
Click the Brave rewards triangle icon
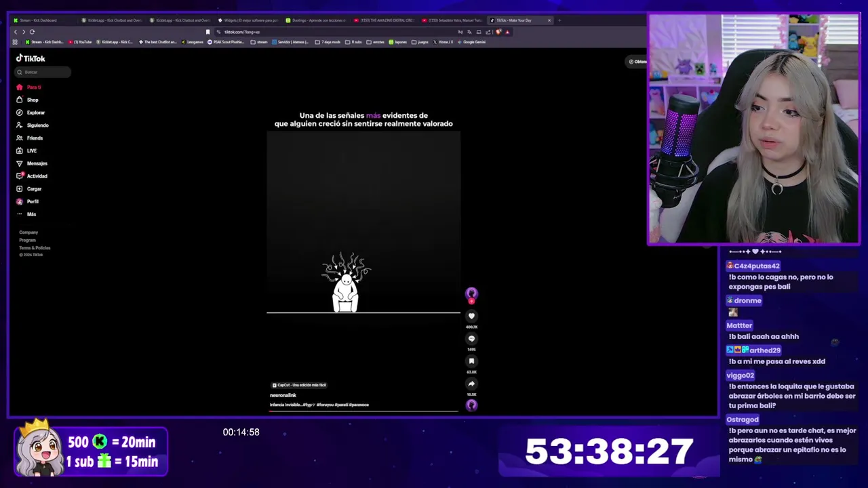click(507, 32)
